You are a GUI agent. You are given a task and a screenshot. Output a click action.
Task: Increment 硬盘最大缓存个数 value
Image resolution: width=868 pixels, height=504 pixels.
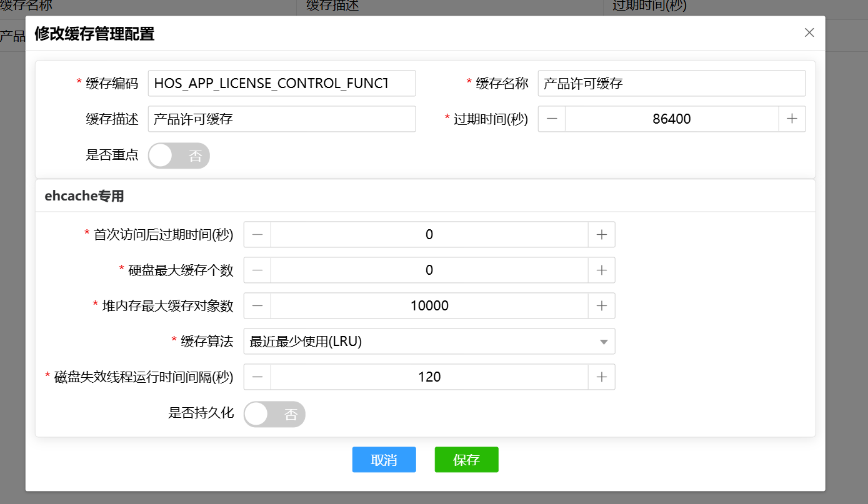(601, 270)
